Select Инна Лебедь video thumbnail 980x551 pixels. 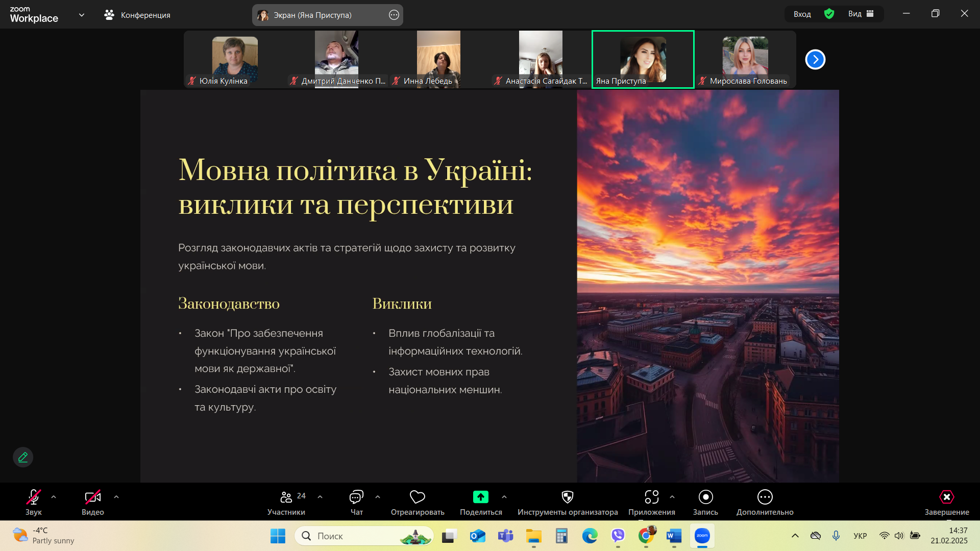point(439,59)
